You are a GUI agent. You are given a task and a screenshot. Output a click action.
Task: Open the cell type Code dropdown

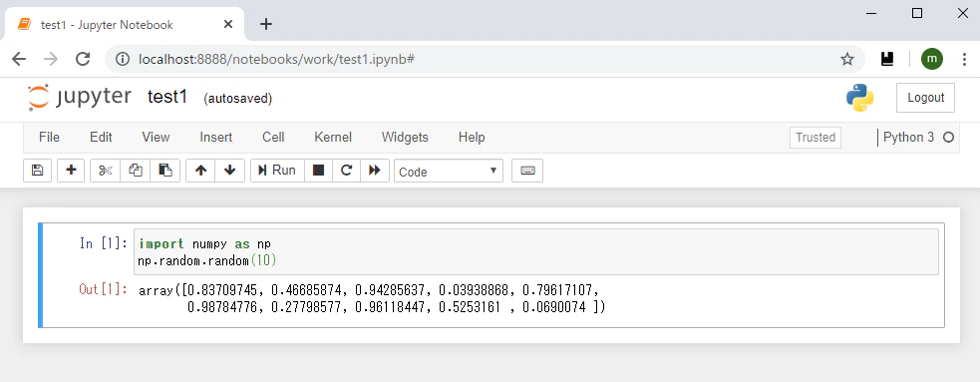448,172
